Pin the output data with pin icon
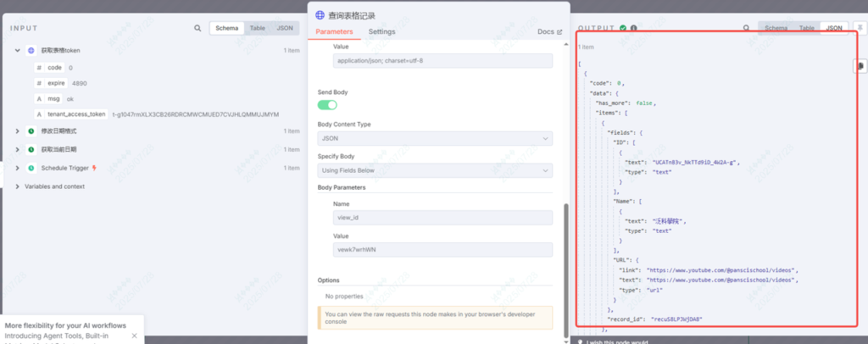 [860, 28]
